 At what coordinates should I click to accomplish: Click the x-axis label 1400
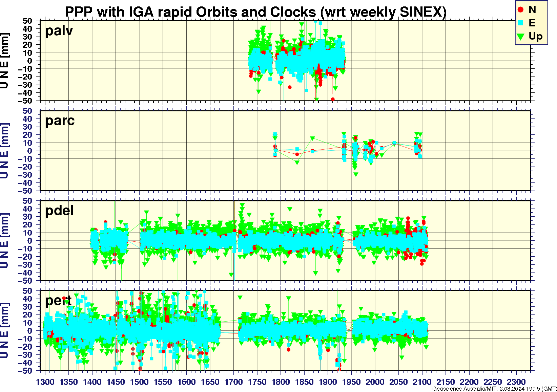click(92, 382)
